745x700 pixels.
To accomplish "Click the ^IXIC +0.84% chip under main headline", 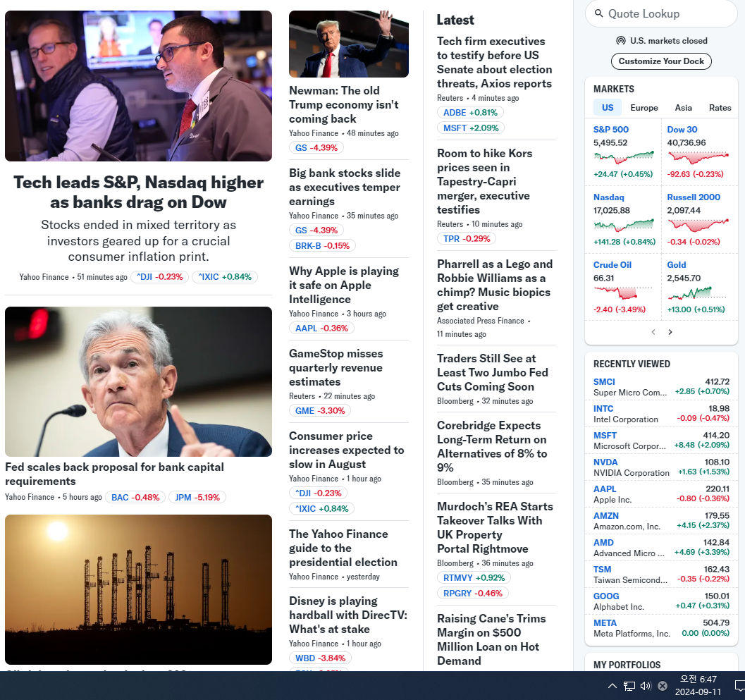I will tap(225, 277).
